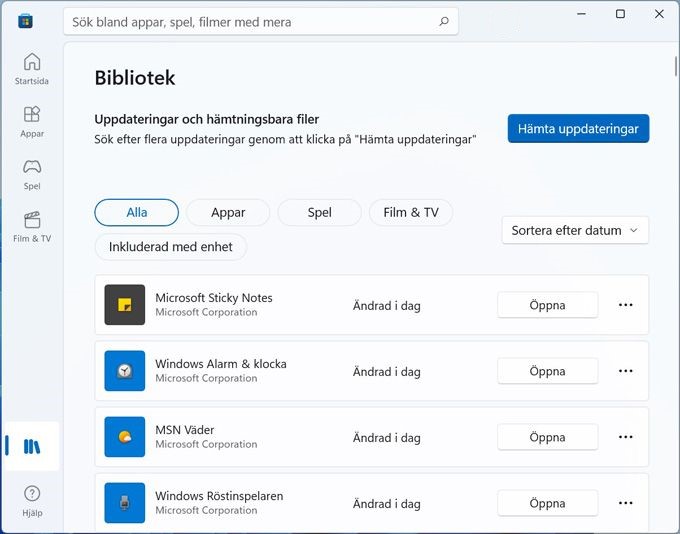This screenshot has height=534, width=680.
Task: Open more options for Windows Alarm & klocka
Action: (x=625, y=371)
